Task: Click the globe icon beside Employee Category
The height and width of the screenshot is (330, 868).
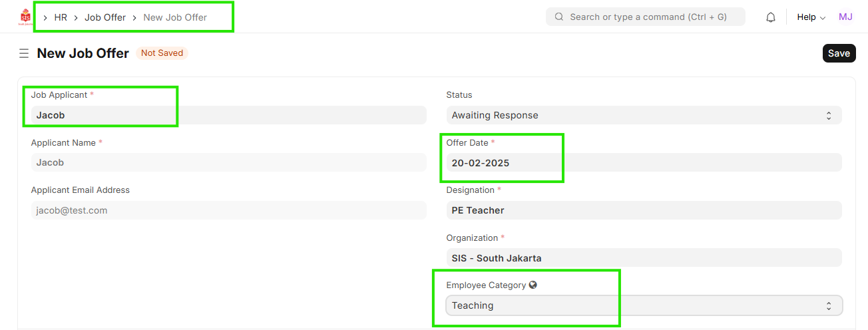Action: tap(533, 285)
